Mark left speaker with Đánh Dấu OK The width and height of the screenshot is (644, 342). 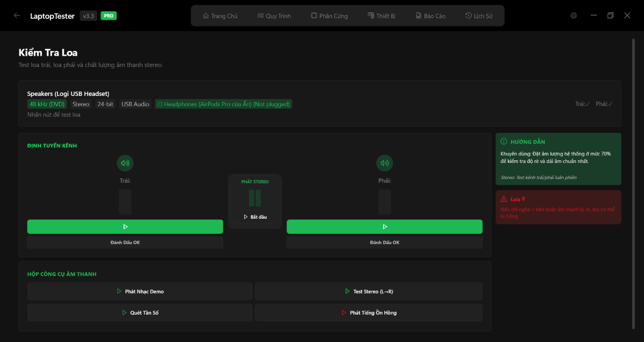tap(125, 242)
